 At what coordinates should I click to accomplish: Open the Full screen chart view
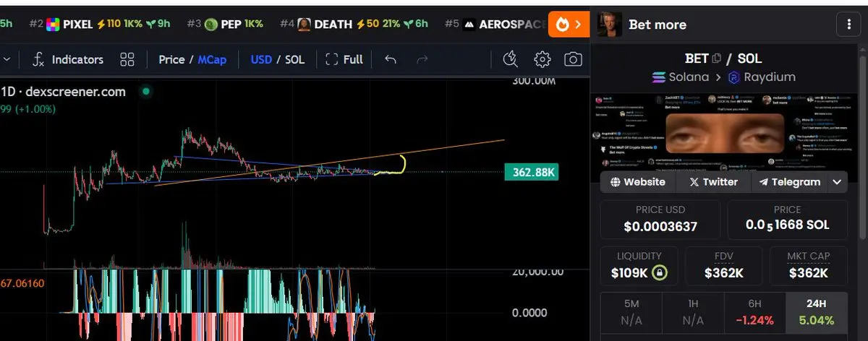tap(344, 59)
